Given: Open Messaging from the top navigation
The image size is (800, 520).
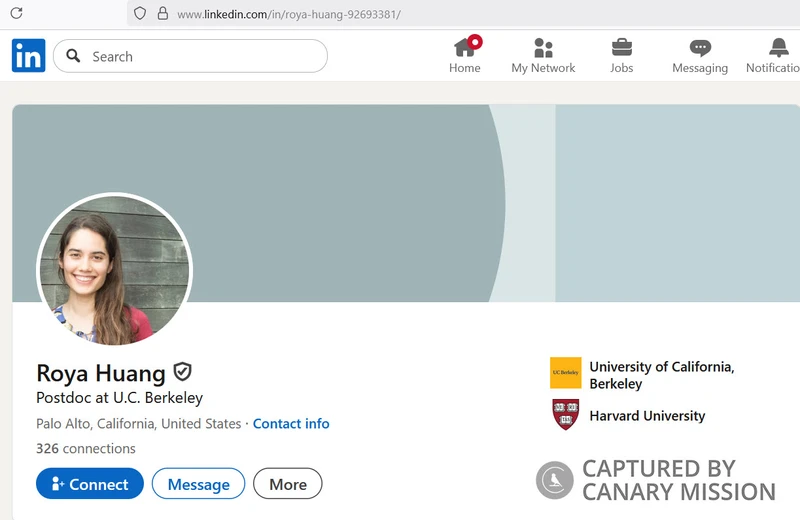Looking at the screenshot, I should [700, 55].
